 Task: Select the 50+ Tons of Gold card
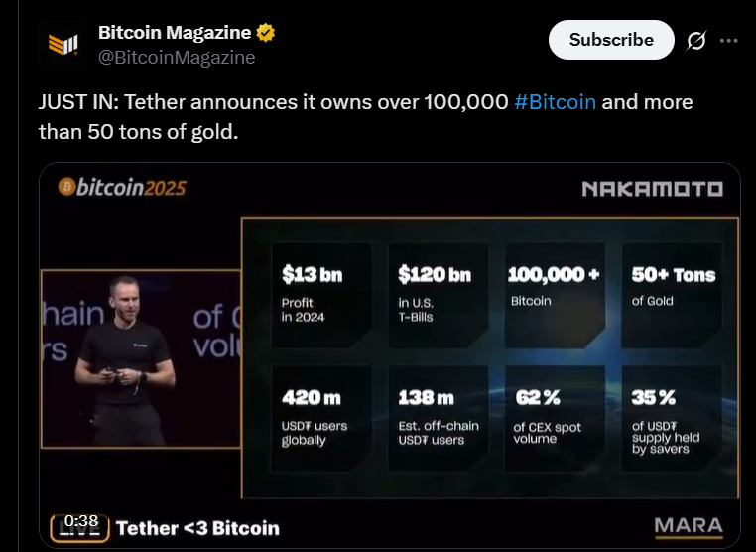(672, 295)
